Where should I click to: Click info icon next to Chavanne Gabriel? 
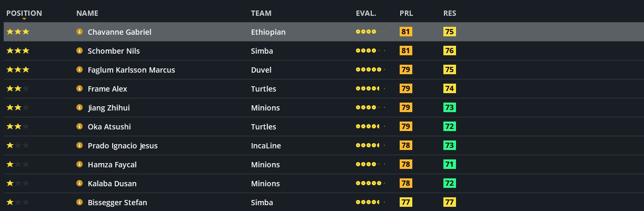(80, 32)
